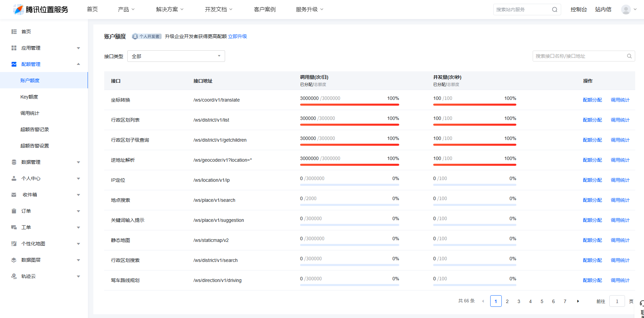644x318 pixels.
Task: Go to page 7 of results
Action: 565,301
